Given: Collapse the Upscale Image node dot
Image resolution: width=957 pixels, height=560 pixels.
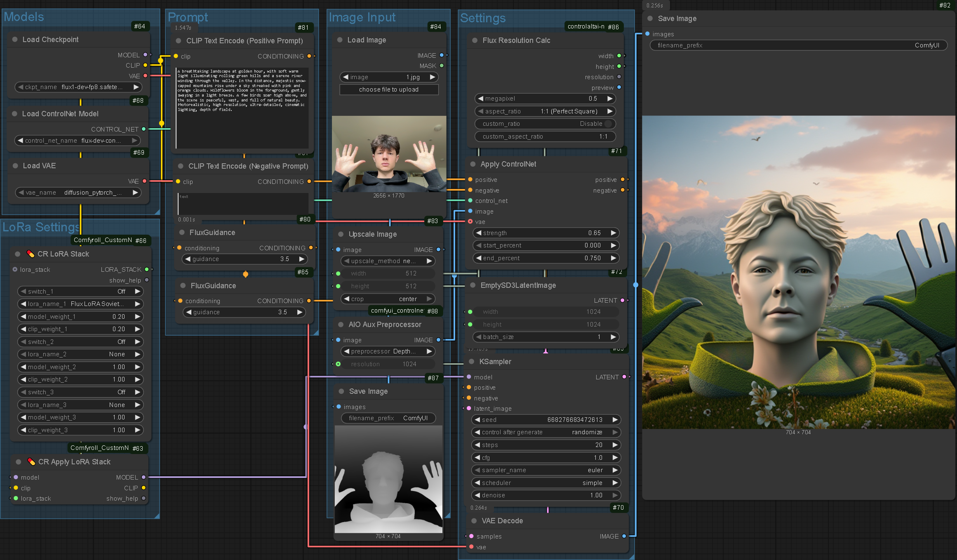Looking at the screenshot, I should (341, 234).
